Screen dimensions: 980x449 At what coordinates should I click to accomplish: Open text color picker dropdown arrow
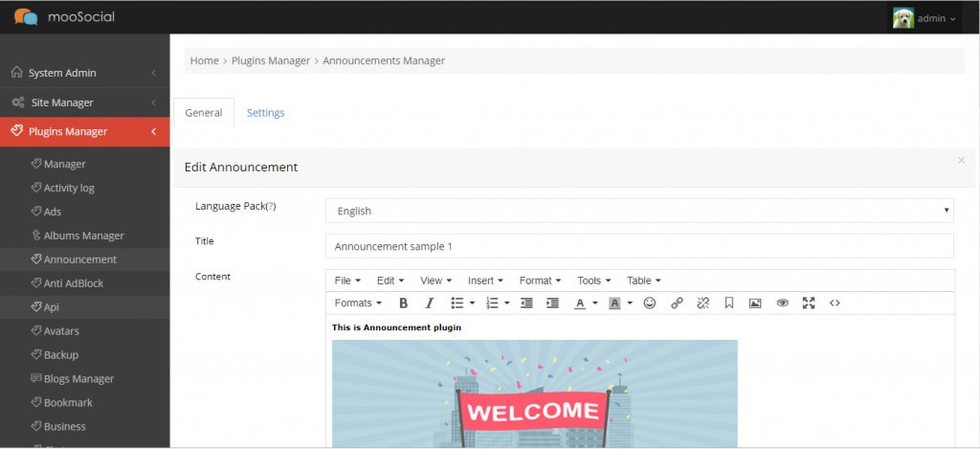[595, 303]
